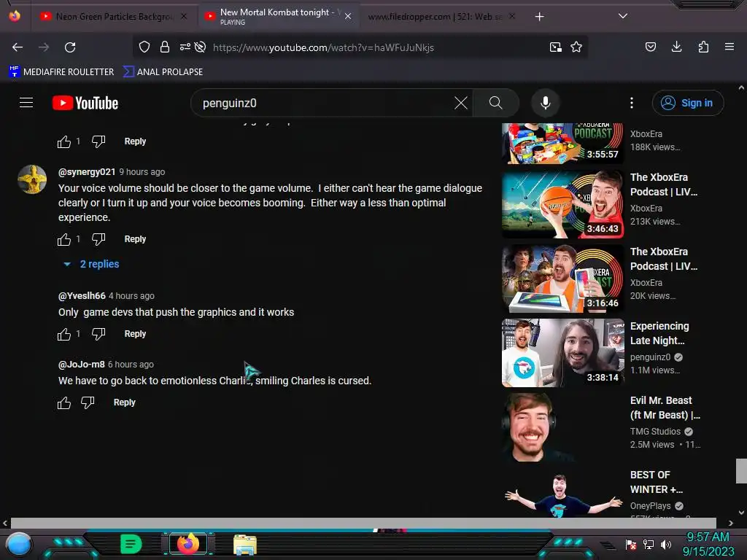Click the Sign in button
The image size is (747, 560).
[x=687, y=103]
